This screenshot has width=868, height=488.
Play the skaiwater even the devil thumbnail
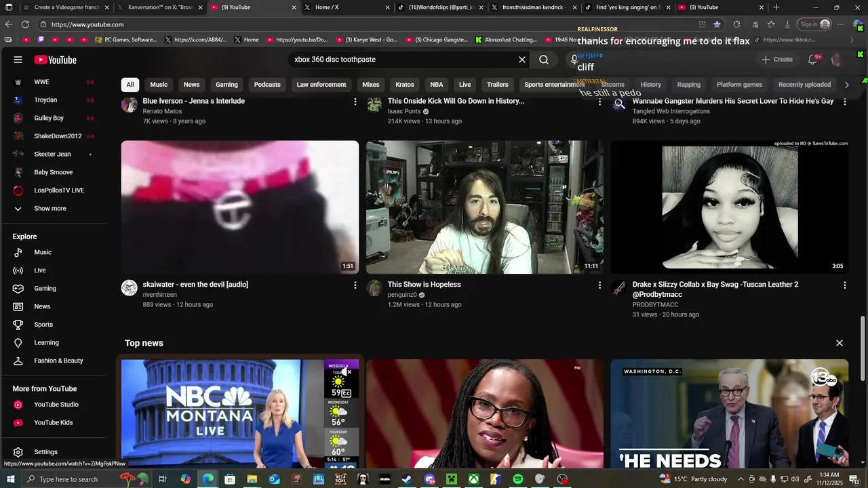[x=240, y=207]
